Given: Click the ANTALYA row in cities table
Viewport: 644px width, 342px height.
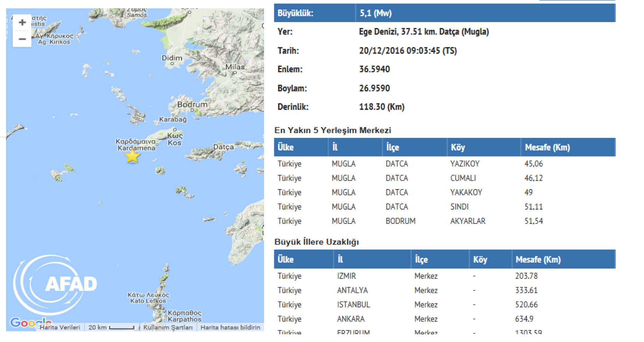Looking at the screenshot, I should click(x=352, y=290).
